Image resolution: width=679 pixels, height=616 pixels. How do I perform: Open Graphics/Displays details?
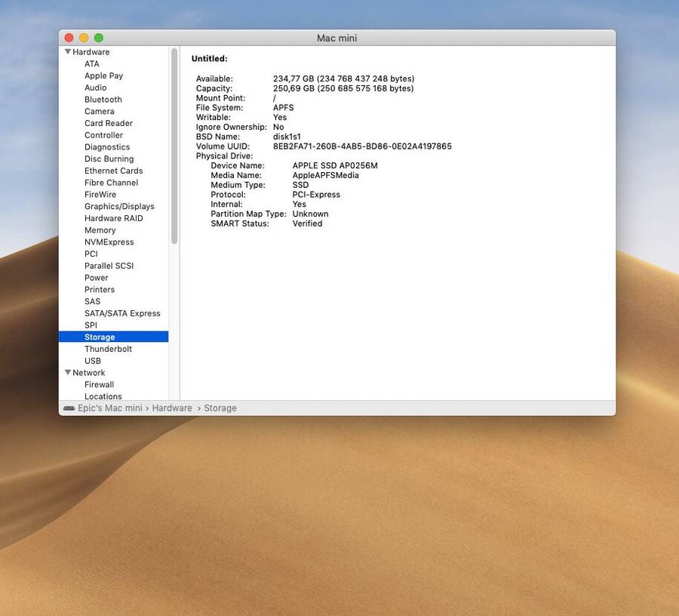[x=119, y=206]
